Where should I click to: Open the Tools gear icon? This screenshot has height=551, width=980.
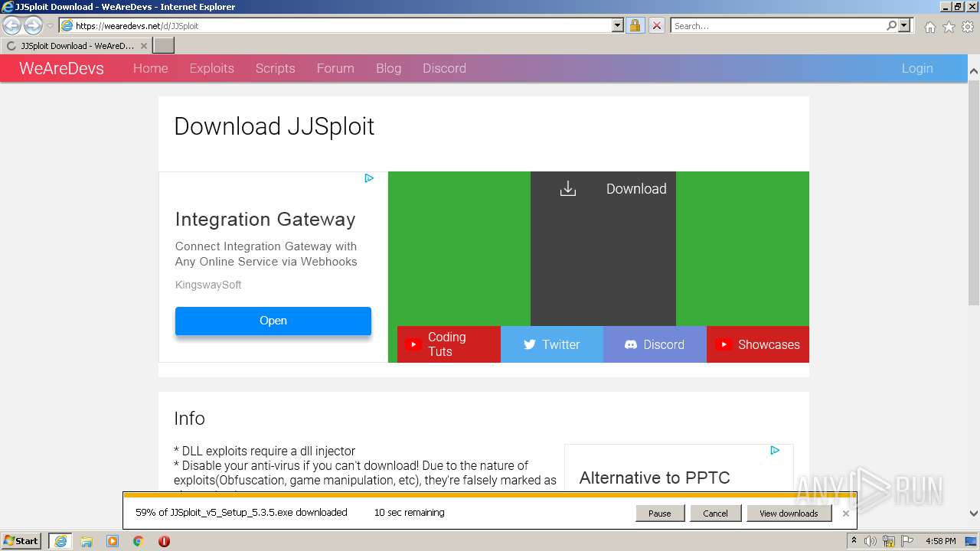coord(968,27)
